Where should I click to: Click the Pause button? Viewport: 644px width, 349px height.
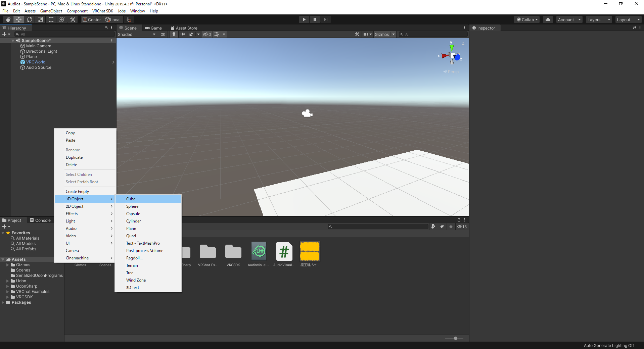[315, 19]
